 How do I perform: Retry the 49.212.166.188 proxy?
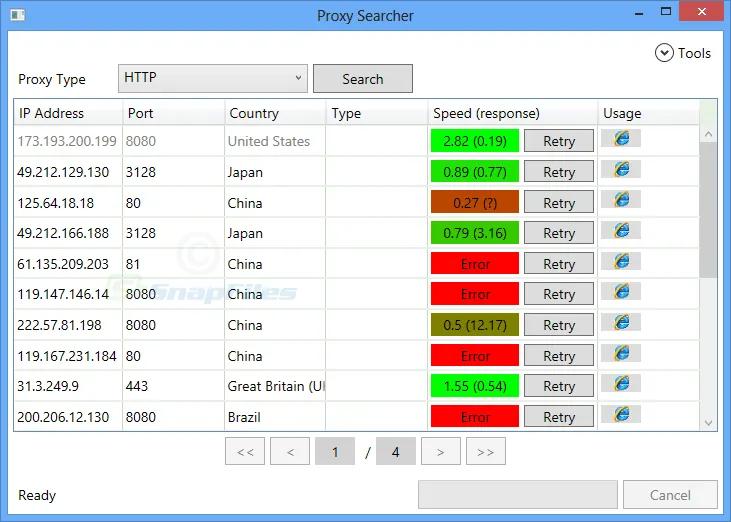[x=559, y=233]
